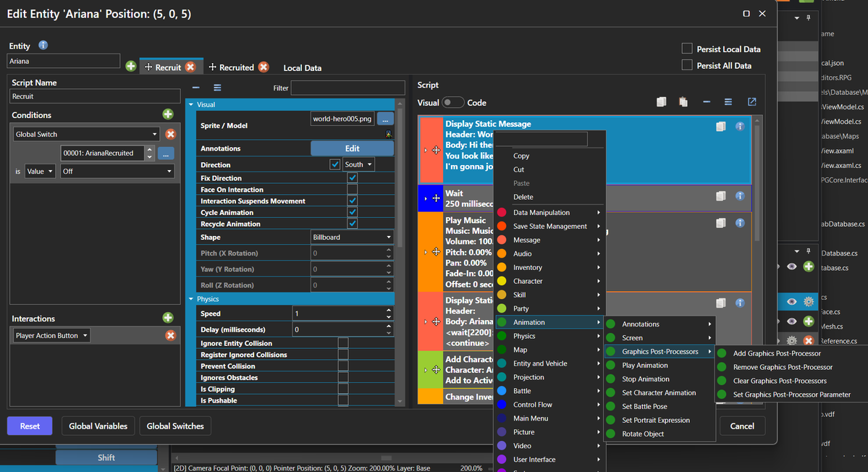Delete the Recruited script tab with red X
The width and height of the screenshot is (868, 472).
(264, 67)
